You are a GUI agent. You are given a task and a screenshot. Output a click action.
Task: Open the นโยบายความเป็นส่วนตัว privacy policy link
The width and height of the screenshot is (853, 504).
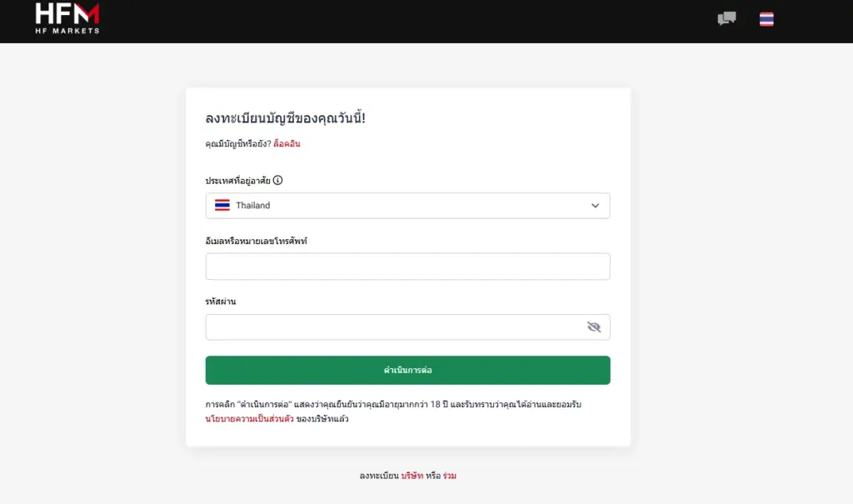pos(250,419)
